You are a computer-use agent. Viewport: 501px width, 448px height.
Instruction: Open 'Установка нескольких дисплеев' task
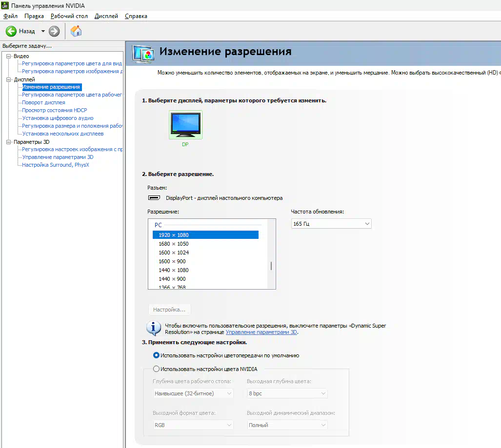tap(62, 134)
